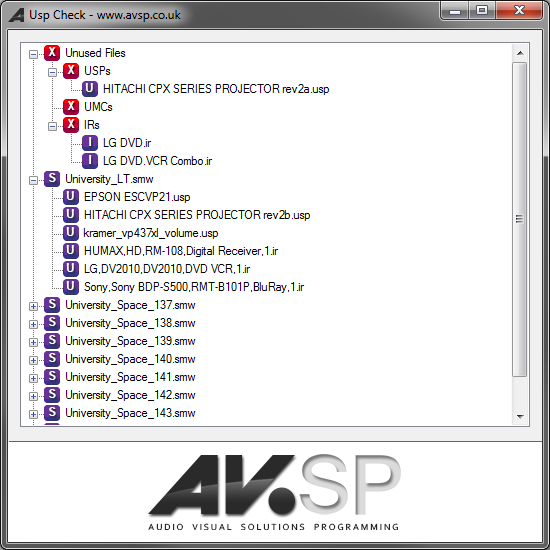Collapse the USPs branch

[x=52, y=72]
